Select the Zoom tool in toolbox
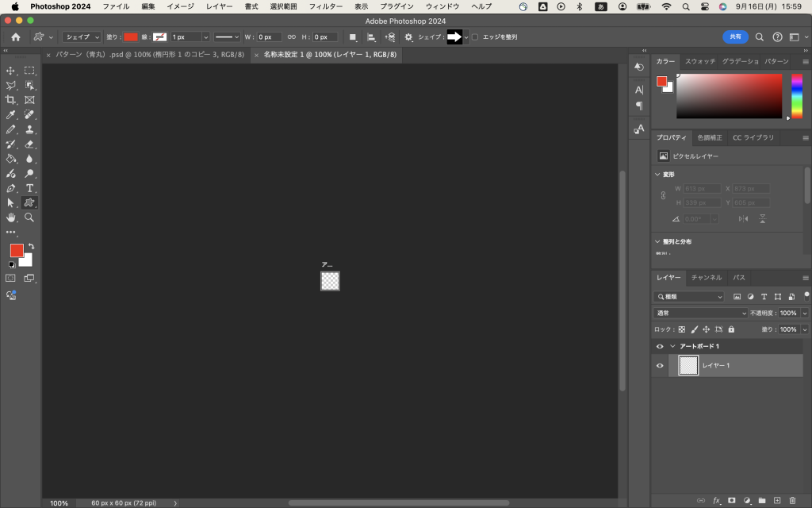Image resolution: width=812 pixels, height=508 pixels. click(x=29, y=217)
